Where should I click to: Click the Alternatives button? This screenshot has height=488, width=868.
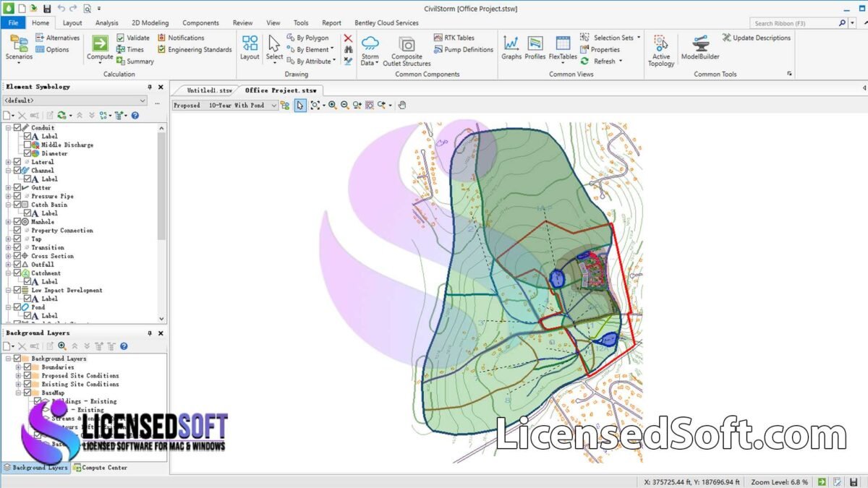pyautogui.click(x=58, y=38)
